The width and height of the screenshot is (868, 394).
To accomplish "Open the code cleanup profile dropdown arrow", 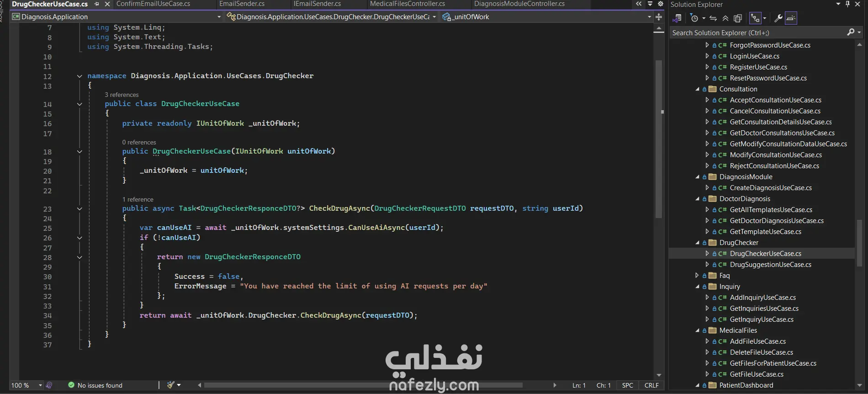I will [179, 385].
